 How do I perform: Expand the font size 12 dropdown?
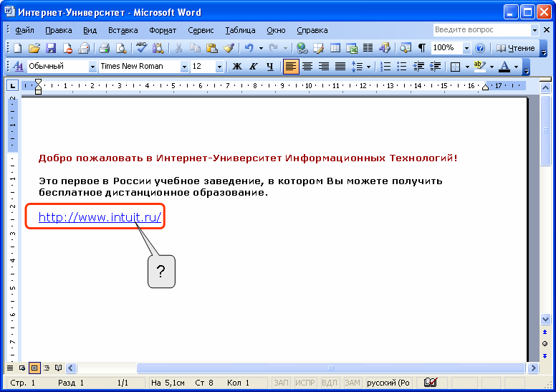coord(219,67)
